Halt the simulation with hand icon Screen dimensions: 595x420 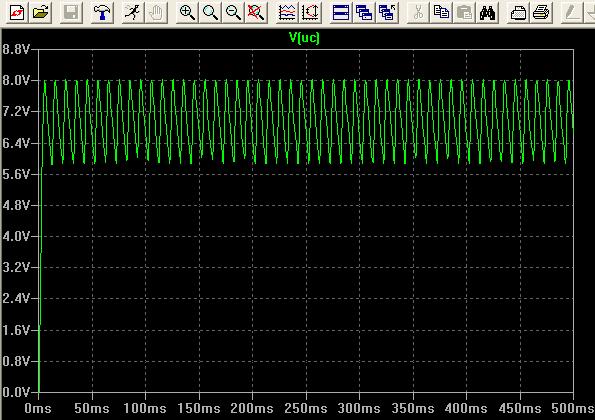(156, 13)
